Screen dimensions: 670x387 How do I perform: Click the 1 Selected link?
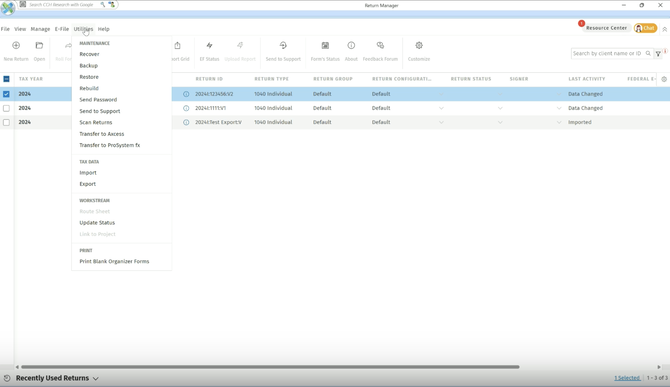click(x=627, y=378)
